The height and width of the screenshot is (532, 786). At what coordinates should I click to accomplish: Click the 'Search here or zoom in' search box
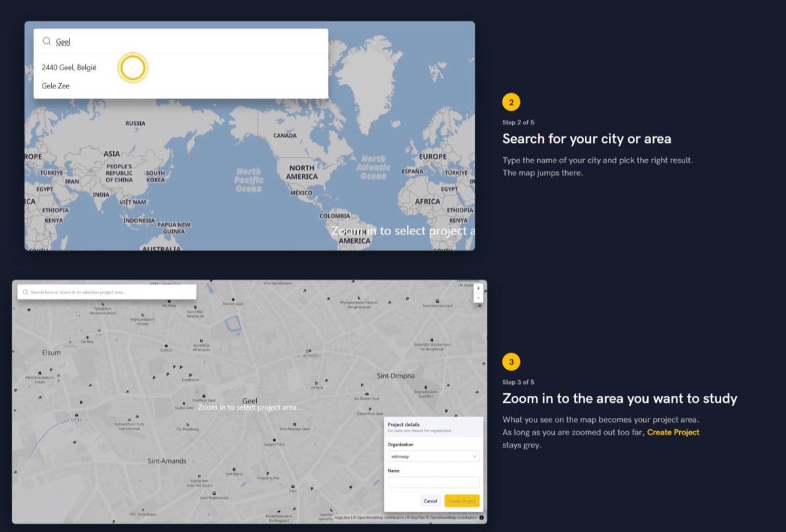(x=107, y=292)
